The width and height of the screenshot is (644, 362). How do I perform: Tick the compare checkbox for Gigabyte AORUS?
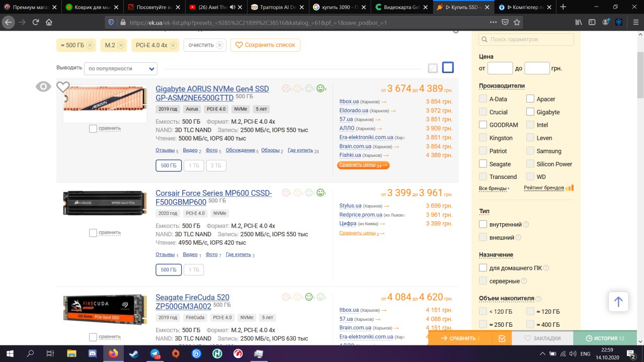click(x=93, y=129)
